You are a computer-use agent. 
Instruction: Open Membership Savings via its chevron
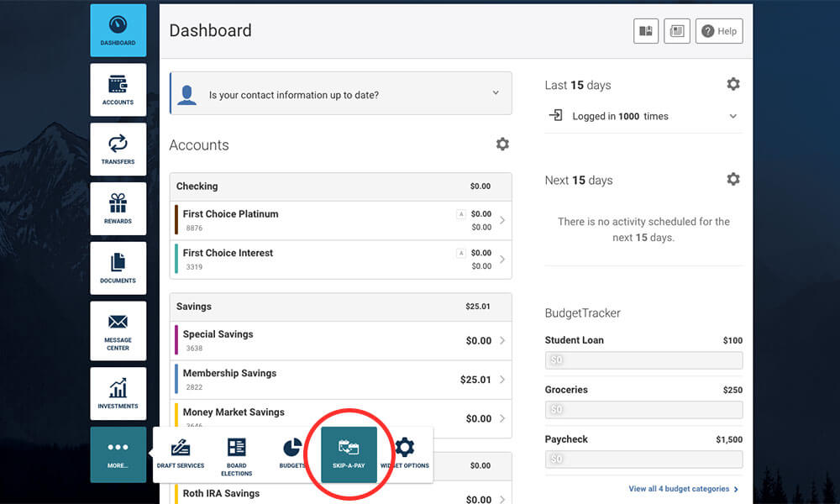coord(502,379)
